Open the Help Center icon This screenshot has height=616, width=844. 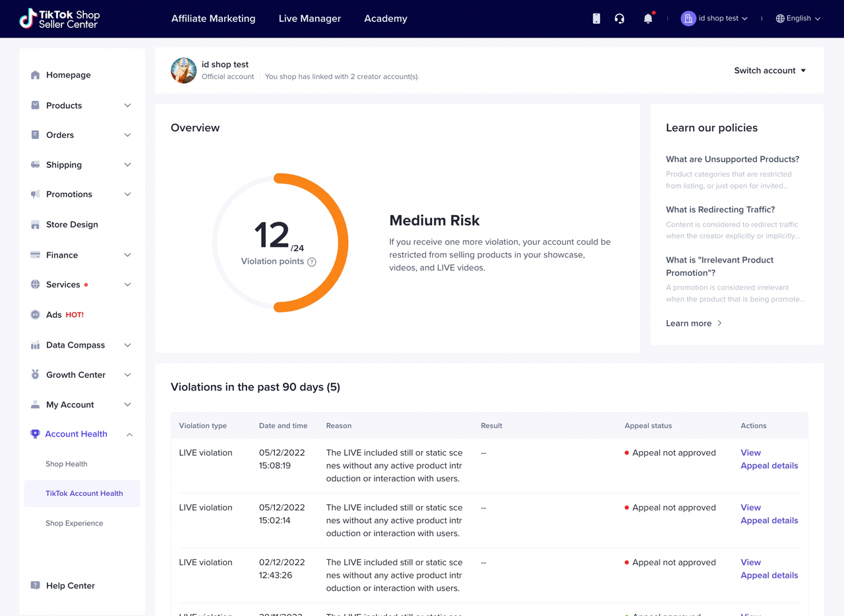tap(36, 586)
